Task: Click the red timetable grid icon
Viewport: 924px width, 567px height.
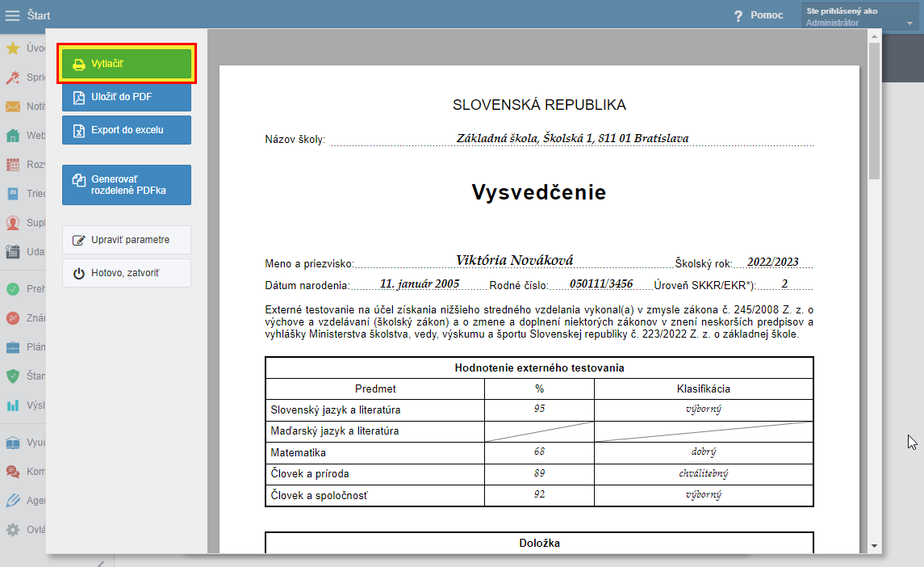Action: (12, 165)
